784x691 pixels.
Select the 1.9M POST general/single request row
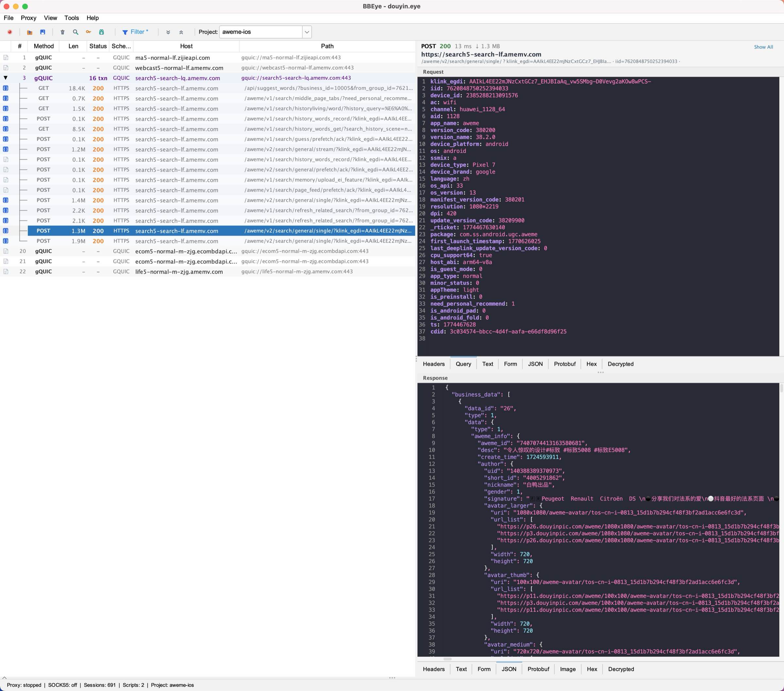(230, 241)
